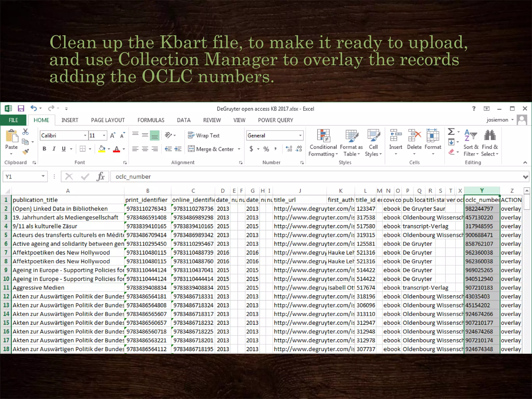This screenshot has height=399, width=532.
Task: Open the Merge & Center dropdown arrow
Action: point(239,149)
